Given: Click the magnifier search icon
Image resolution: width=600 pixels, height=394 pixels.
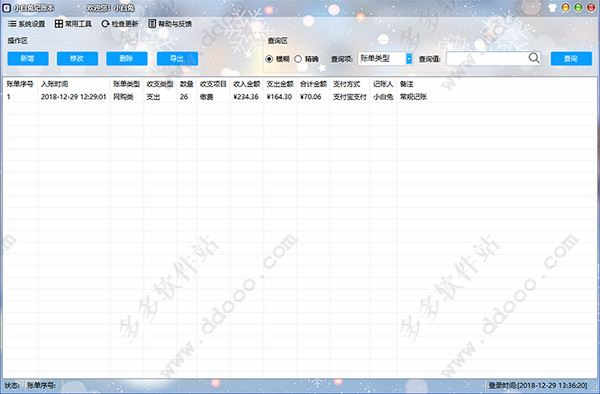Looking at the screenshot, I should (534, 58).
